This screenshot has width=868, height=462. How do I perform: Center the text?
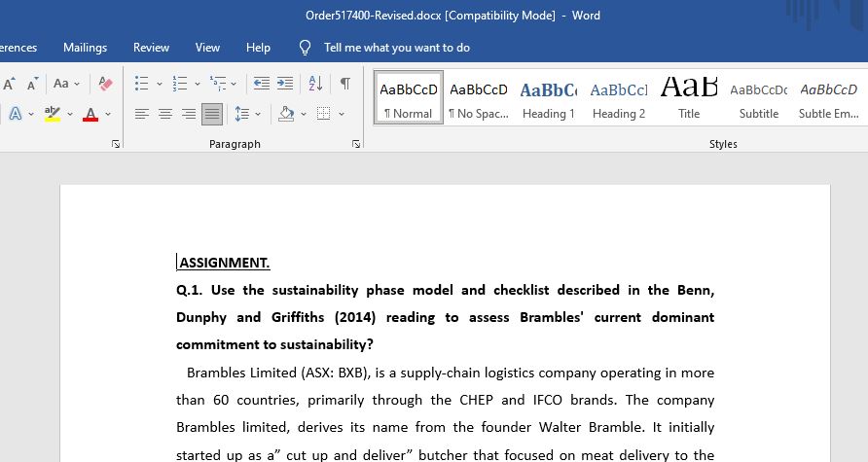165,114
